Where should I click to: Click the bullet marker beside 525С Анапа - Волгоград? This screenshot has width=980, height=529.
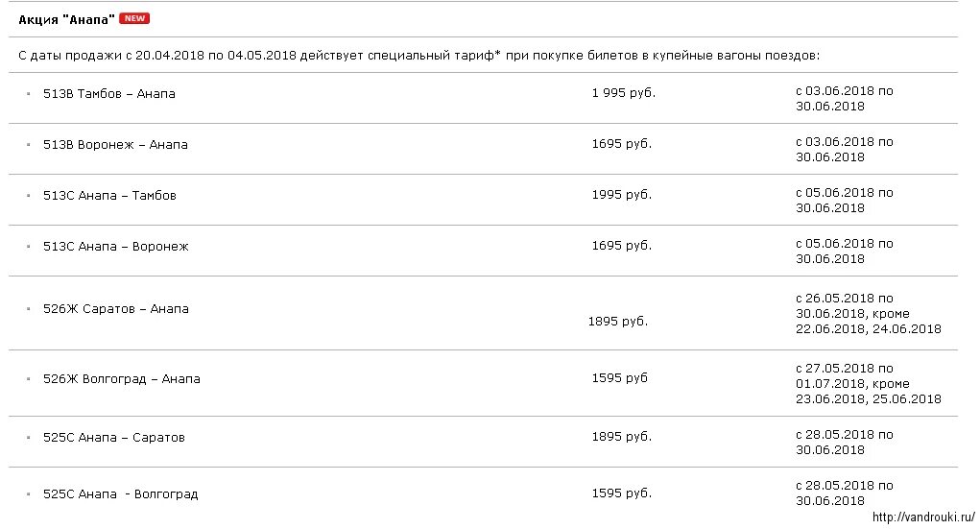[28, 494]
